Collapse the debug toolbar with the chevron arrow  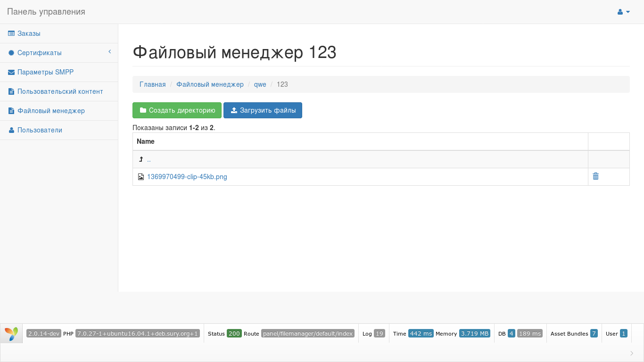pyautogui.click(x=632, y=353)
